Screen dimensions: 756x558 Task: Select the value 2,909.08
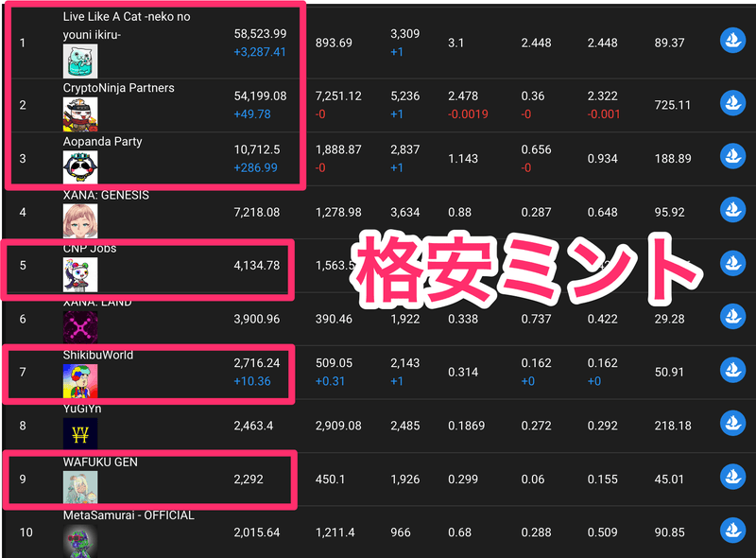coord(338,426)
